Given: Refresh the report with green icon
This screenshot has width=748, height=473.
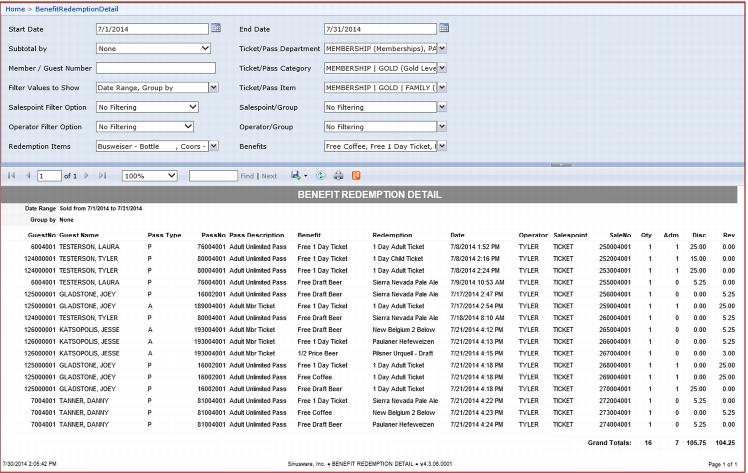Looking at the screenshot, I should [x=320, y=175].
